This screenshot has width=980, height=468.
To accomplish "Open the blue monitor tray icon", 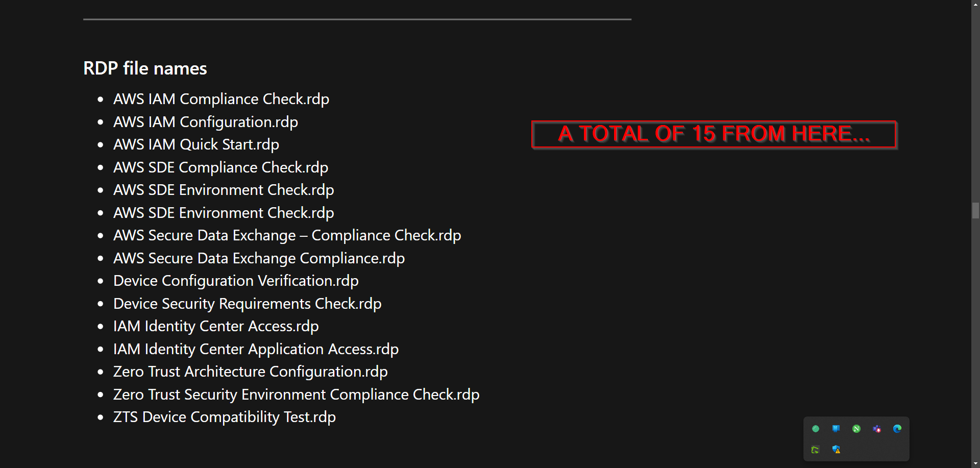I will pos(836,429).
